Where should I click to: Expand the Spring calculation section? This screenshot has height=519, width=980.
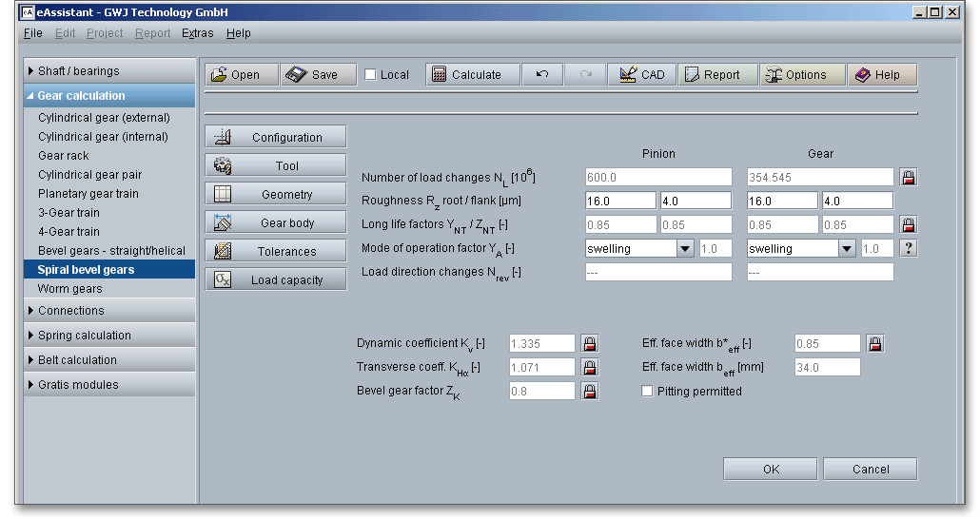pyautogui.click(x=109, y=336)
